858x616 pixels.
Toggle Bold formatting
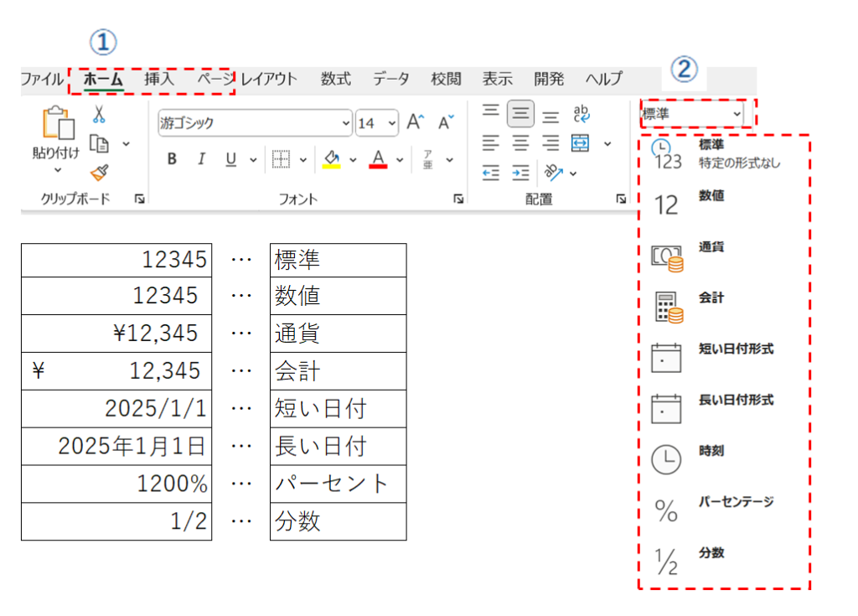[172, 159]
